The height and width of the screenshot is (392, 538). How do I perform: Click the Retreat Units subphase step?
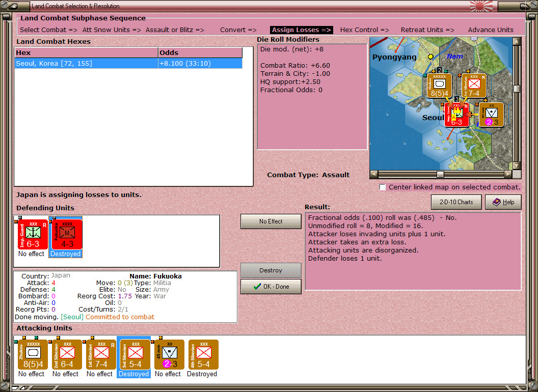point(427,30)
